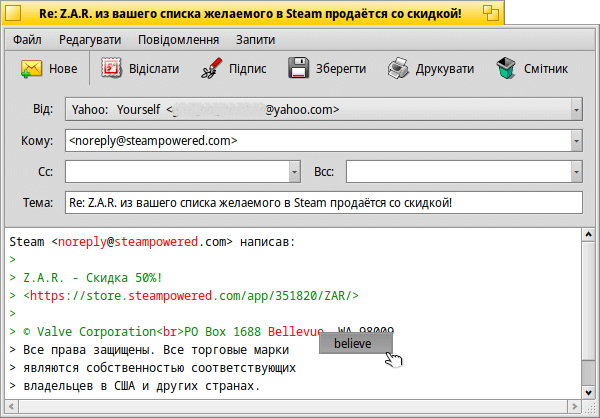This screenshot has height=418, width=600.
Task: Click the Зберегти save label
Action: [x=341, y=69]
